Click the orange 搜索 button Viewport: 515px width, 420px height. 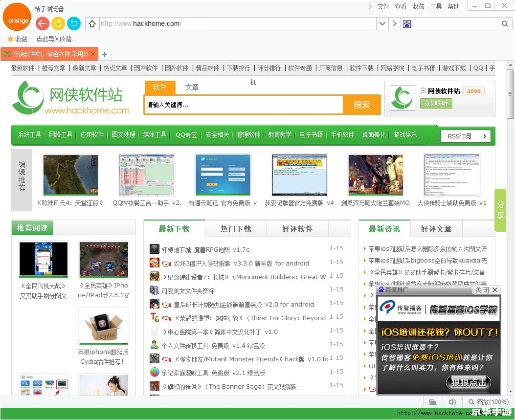361,105
